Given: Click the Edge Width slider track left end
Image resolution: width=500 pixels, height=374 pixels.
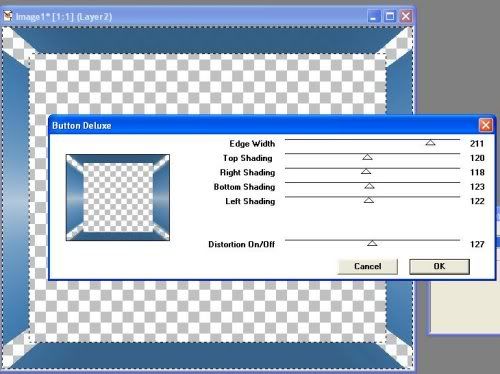Looking at the screenshot, I should (287, 140).
